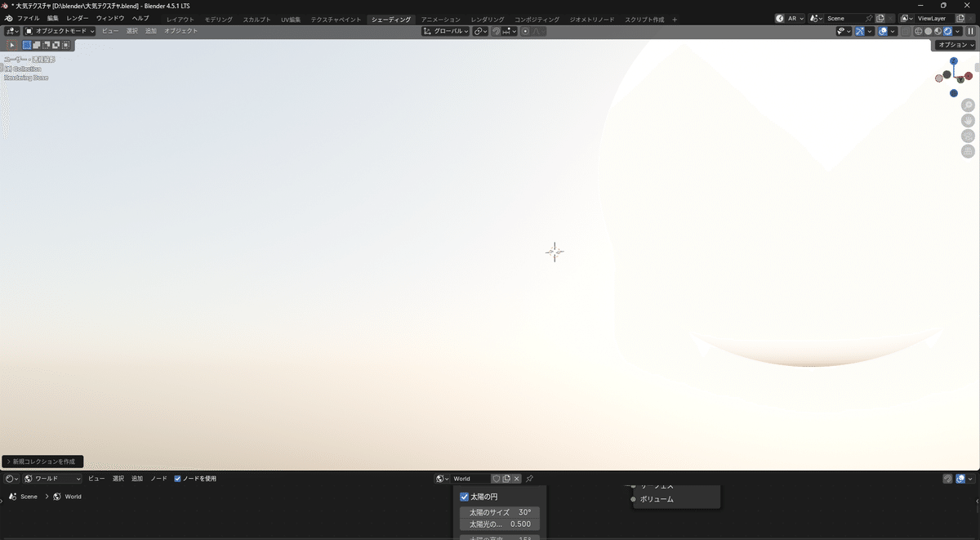Open the viewport 選択 menu

131,31
